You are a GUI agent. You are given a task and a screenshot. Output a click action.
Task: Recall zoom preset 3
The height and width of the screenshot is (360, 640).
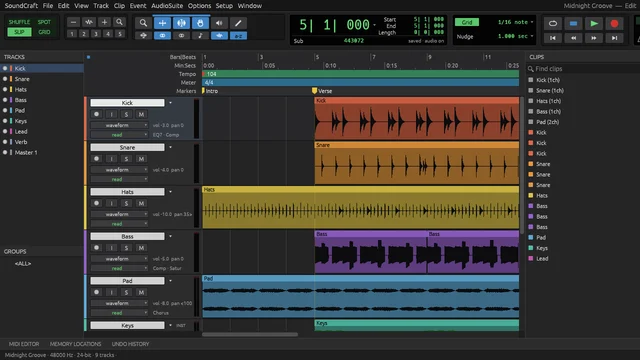coord(96,34)
